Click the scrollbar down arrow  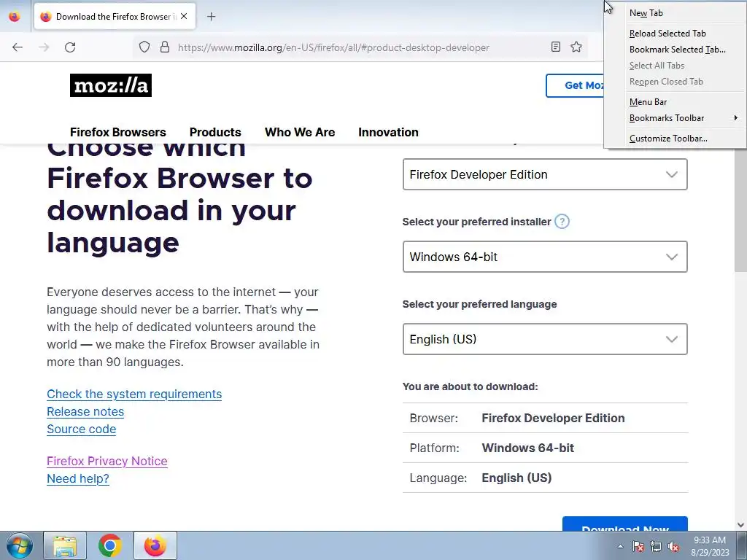pyautogui.click(x=740, y=525)
